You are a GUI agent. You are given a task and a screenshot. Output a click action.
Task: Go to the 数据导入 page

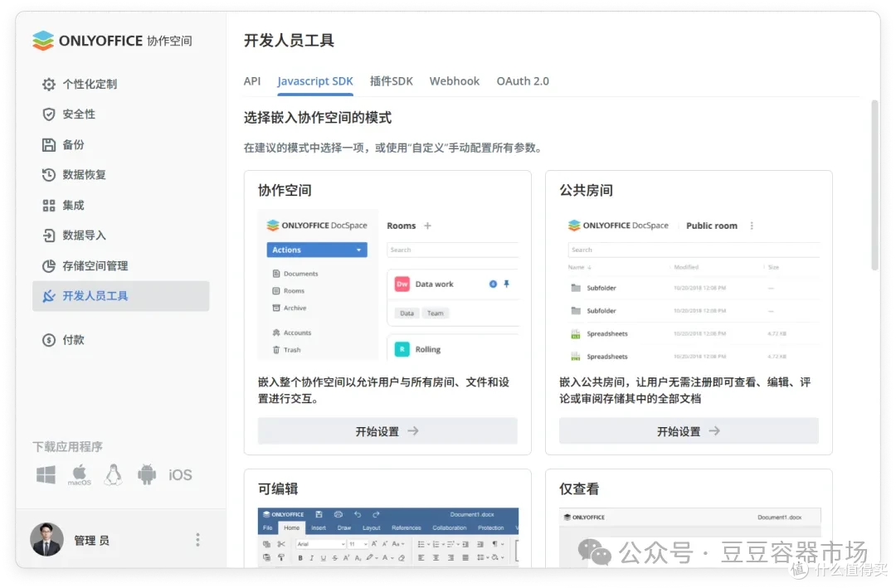tap(84, 236)
